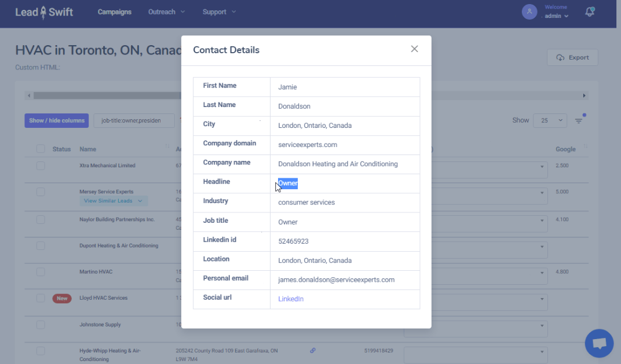
Task: Click the user avatar icon in header
Action: [x=529, y=12]
